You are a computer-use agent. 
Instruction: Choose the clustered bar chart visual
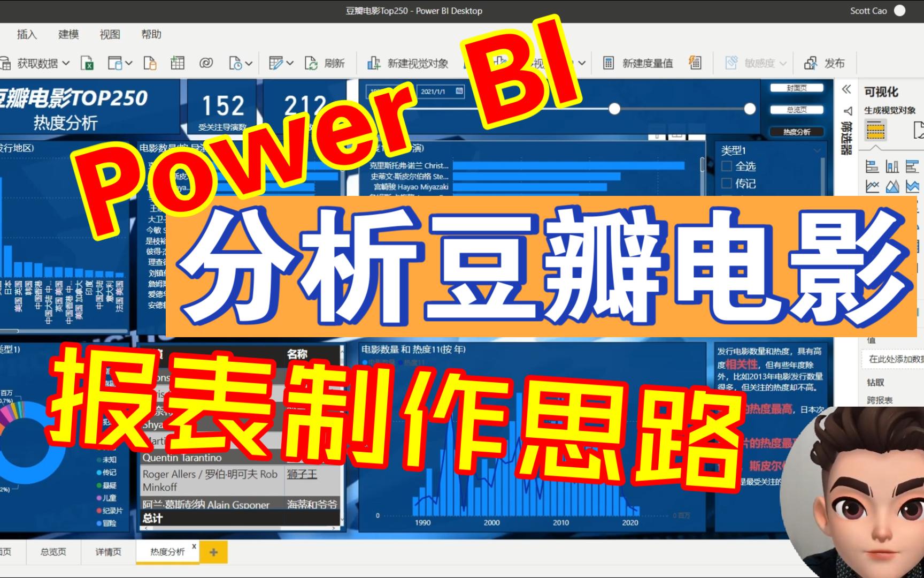(913, 166)
